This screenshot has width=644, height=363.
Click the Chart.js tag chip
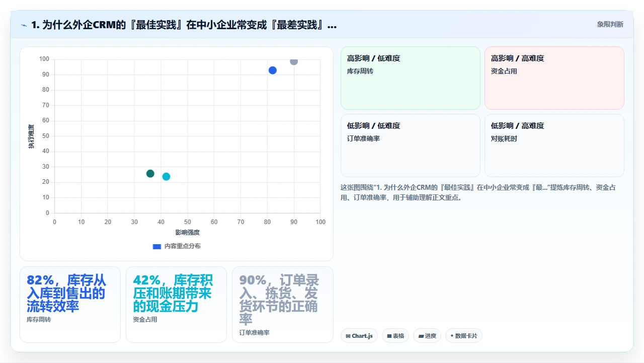point(359,336)
